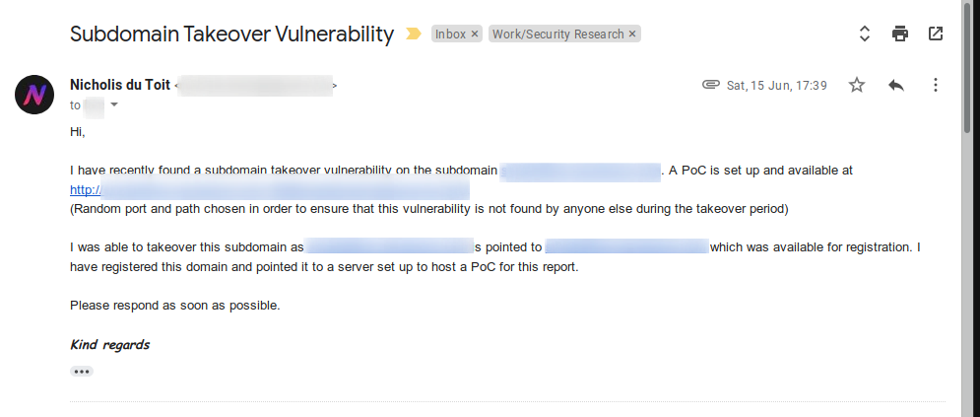Image resolution: width=980 pixels, height=417 pixels.
Task: Reply using the arrow icon
Action: coord(896,85)
